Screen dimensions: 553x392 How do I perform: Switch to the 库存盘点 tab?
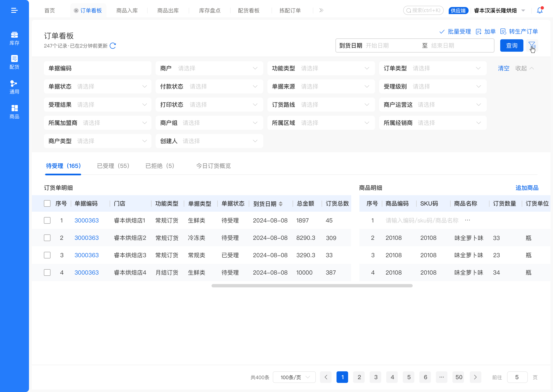tap(209, 11)
